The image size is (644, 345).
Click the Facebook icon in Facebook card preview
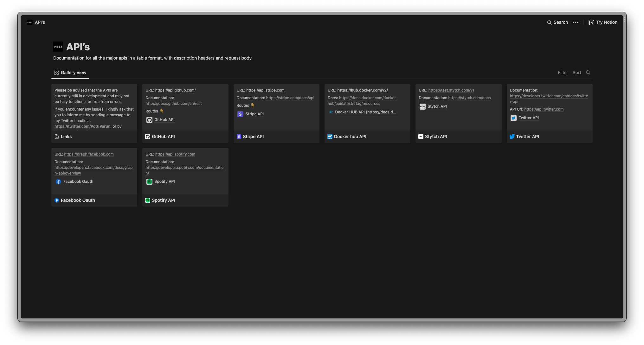coord(58,182)
